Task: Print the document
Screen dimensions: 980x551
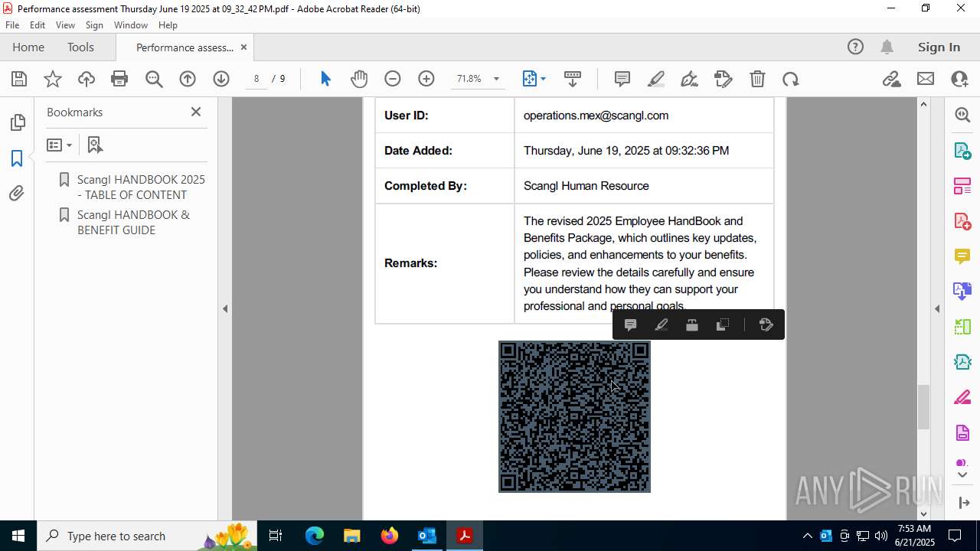Action: coord(119,79)
